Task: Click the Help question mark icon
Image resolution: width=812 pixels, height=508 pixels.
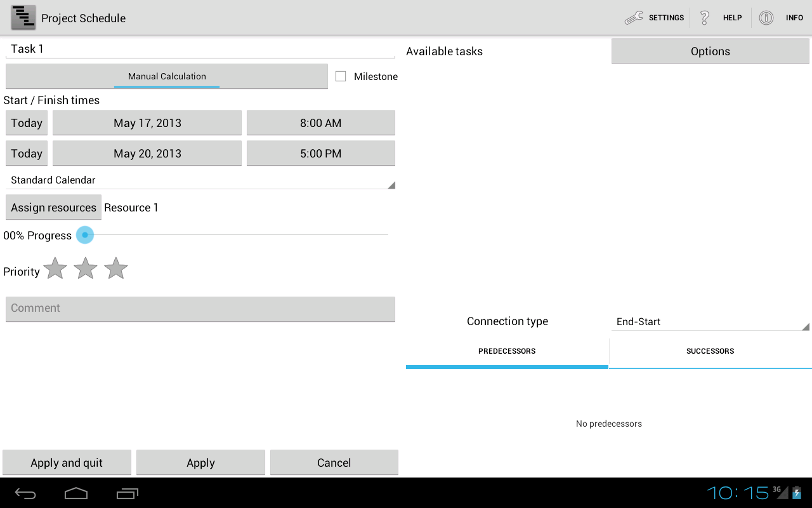Action: pos(704,18)
